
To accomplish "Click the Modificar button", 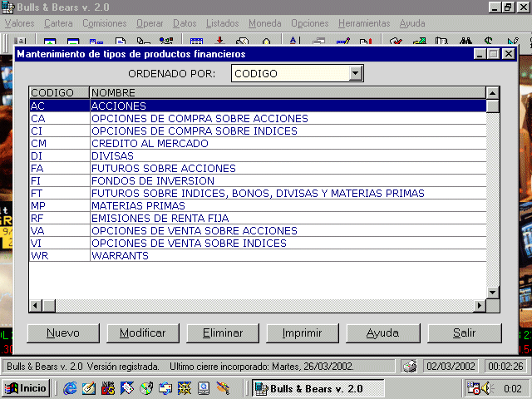I will [143, 333].
